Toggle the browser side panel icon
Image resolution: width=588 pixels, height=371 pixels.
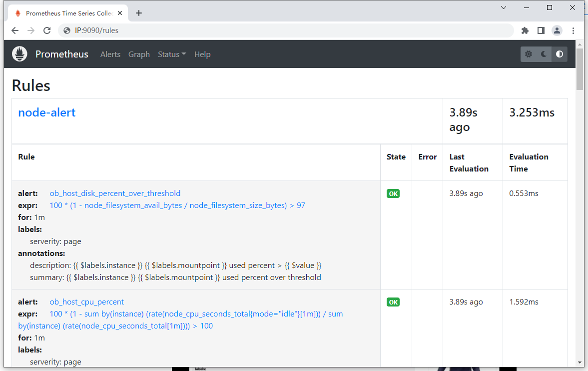click(x=541, y=30)
